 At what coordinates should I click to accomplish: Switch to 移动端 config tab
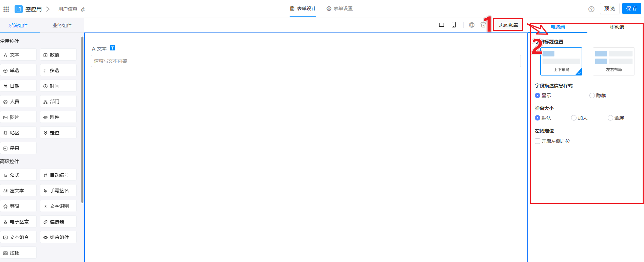point(617,27)
